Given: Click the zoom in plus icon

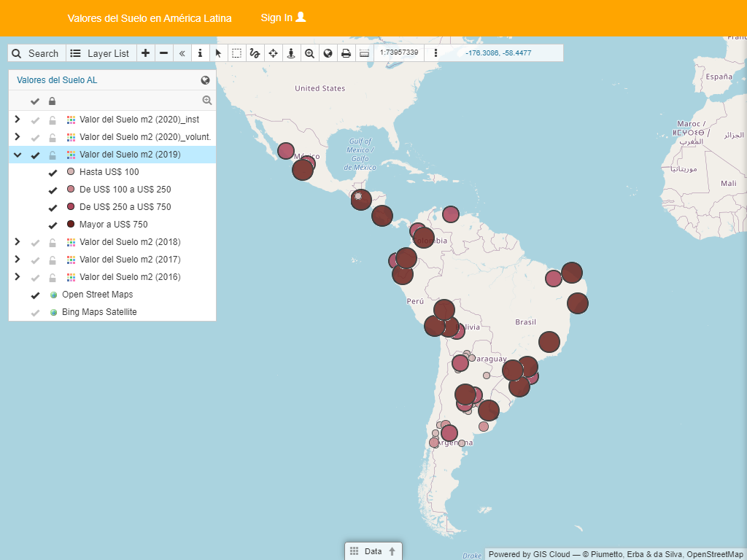Looking at the screenshot, I should [x=146, y=53].
